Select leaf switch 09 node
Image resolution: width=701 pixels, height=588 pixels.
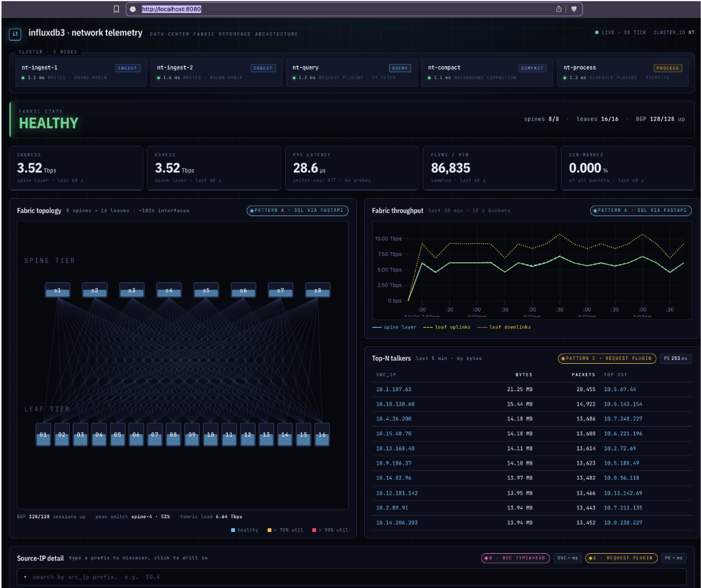(192, 434)
